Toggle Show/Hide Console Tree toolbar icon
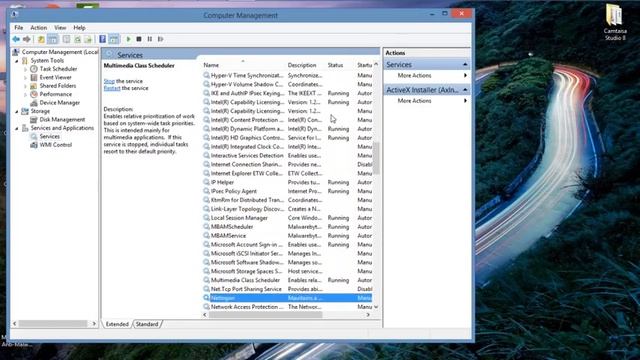 (53, 39)
